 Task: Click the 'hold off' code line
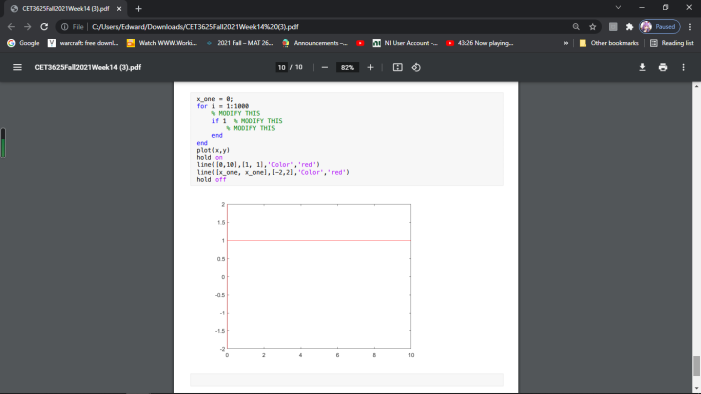click(211, 179)
